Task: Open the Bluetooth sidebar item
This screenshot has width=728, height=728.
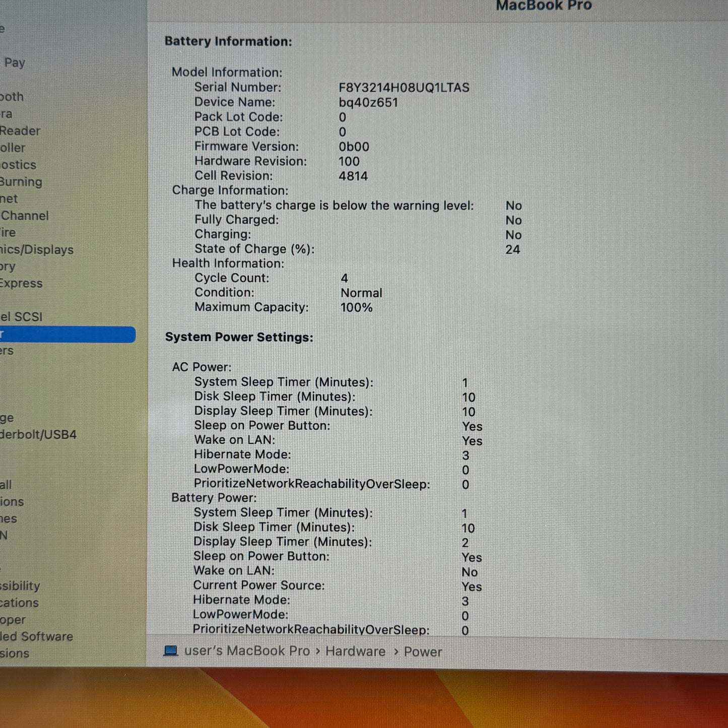Action: tap(12, 96)
